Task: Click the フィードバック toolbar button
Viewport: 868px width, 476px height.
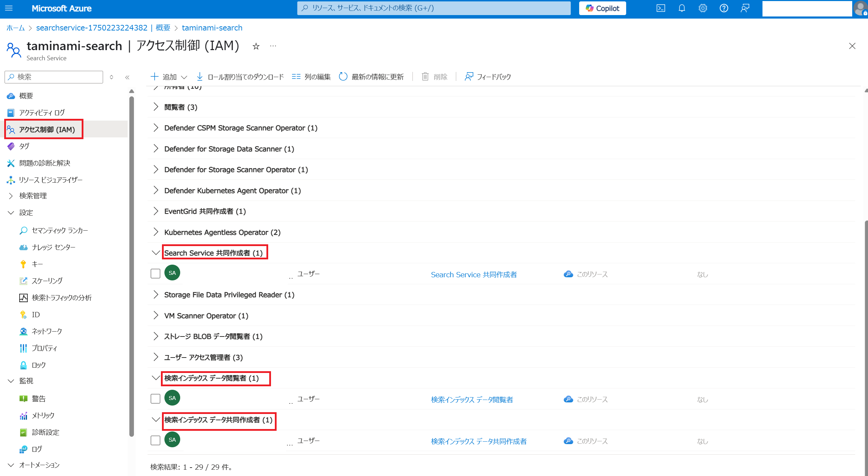Action: click(488, 77)
